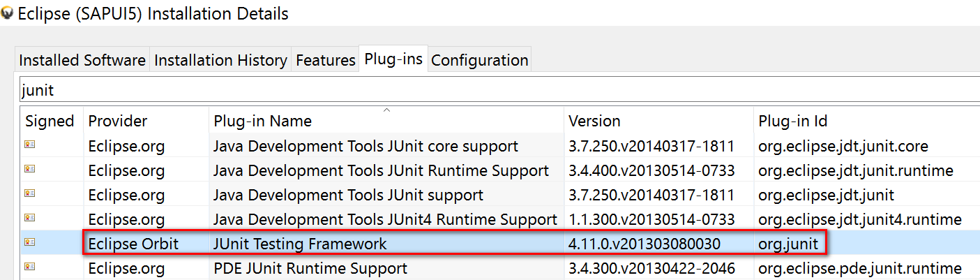The image size is (980, 280).
Task: Click the junit filter text field
Action: [498, 91]
